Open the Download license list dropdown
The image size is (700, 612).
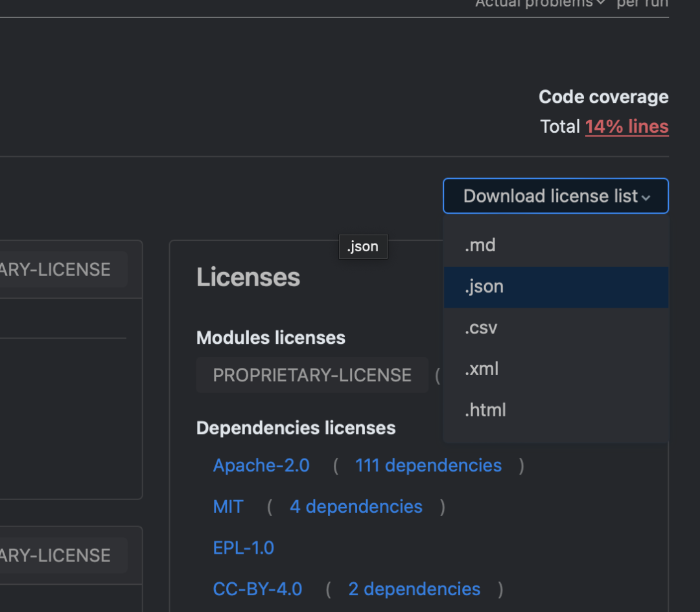tap(556, 196)
